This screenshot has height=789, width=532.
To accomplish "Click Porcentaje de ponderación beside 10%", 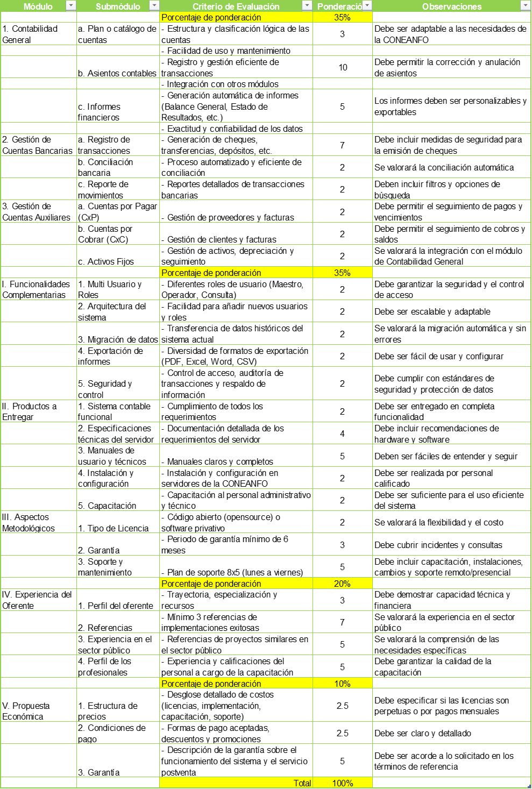I will [x=211, y=684].
